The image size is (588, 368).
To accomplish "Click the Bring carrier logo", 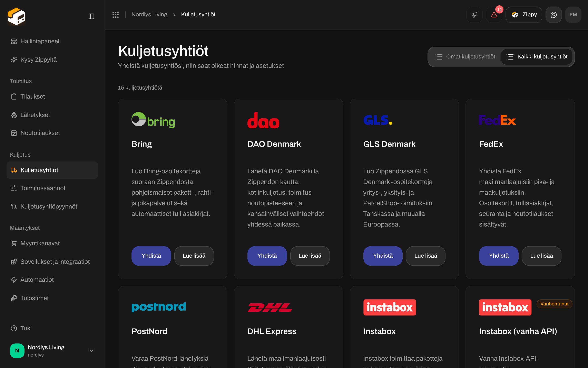I will [x=153, y=120].
